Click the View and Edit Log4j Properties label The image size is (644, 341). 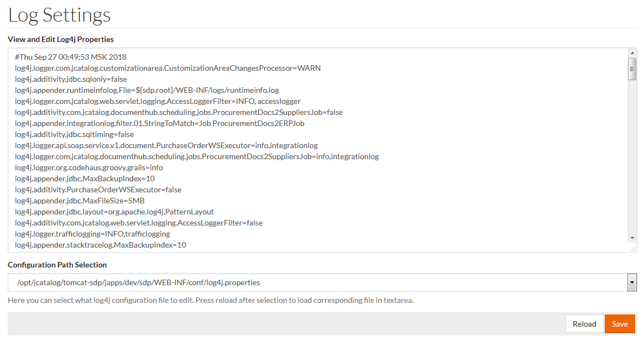pyautogui.click(x=61, y=39)
